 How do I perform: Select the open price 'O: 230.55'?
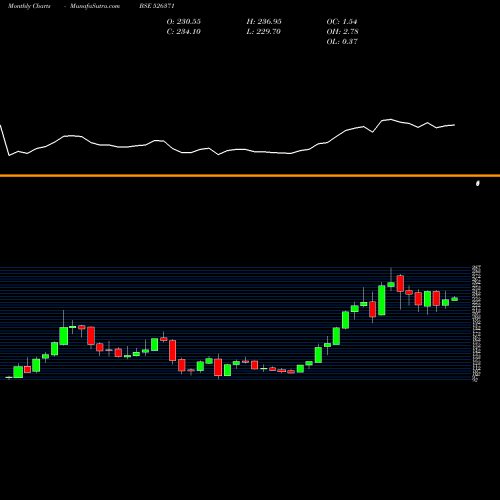point(184,22)
